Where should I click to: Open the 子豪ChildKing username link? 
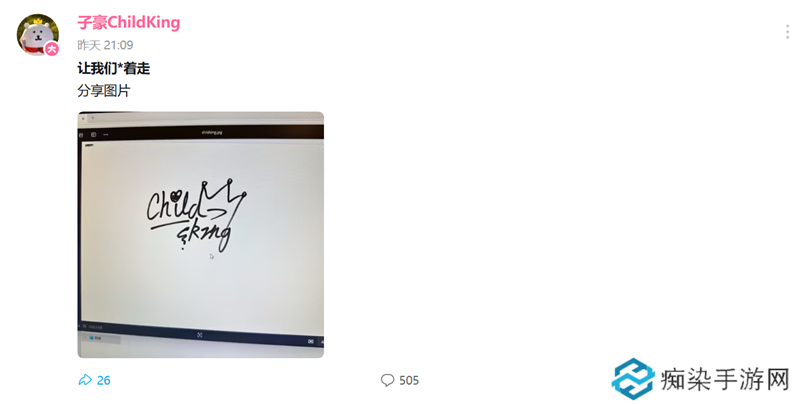129,22
